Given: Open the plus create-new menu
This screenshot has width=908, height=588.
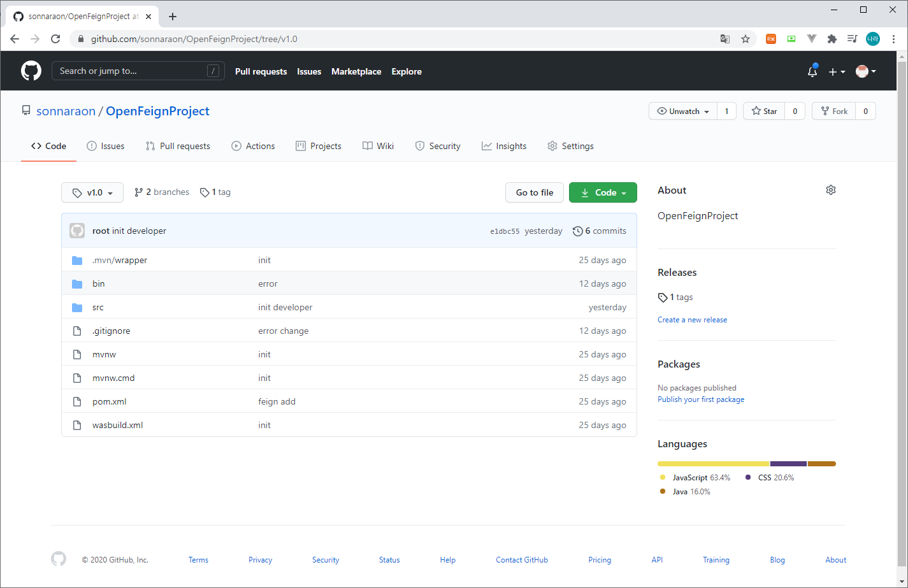Looking at the screenshot, I should pos(837,71).
